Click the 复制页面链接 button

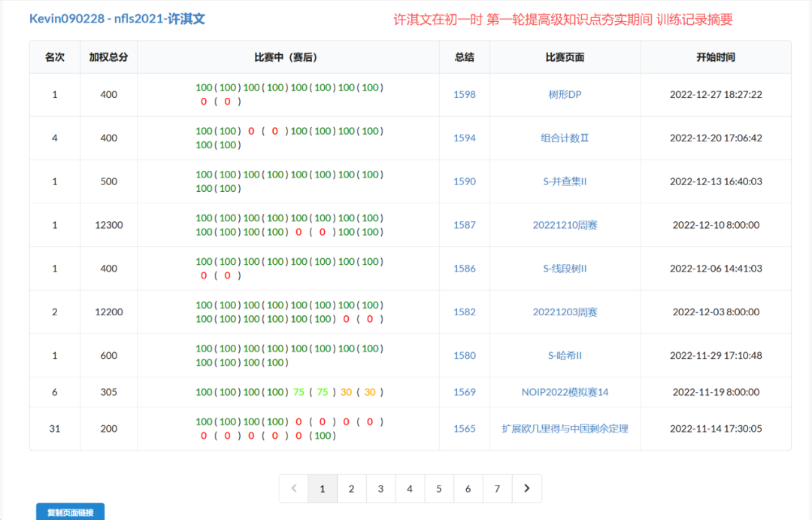click(x=70, y=512)
